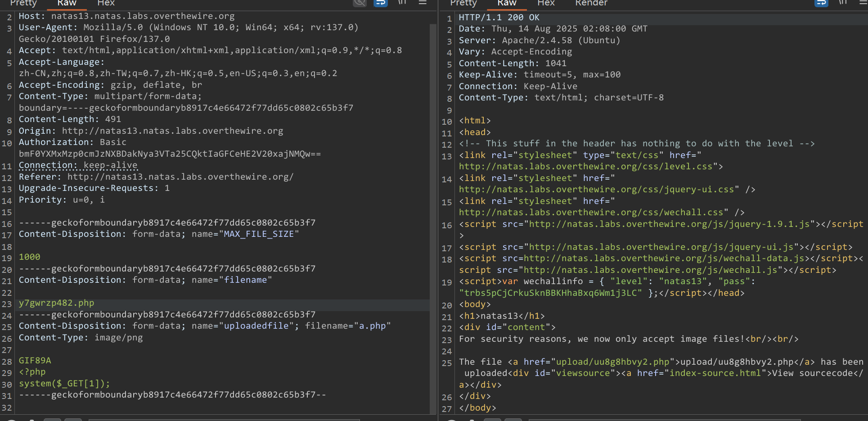Click the y7gwrzp482.php filename value
Viewport: 868px width, 421px height.
(x=56, y=303)
